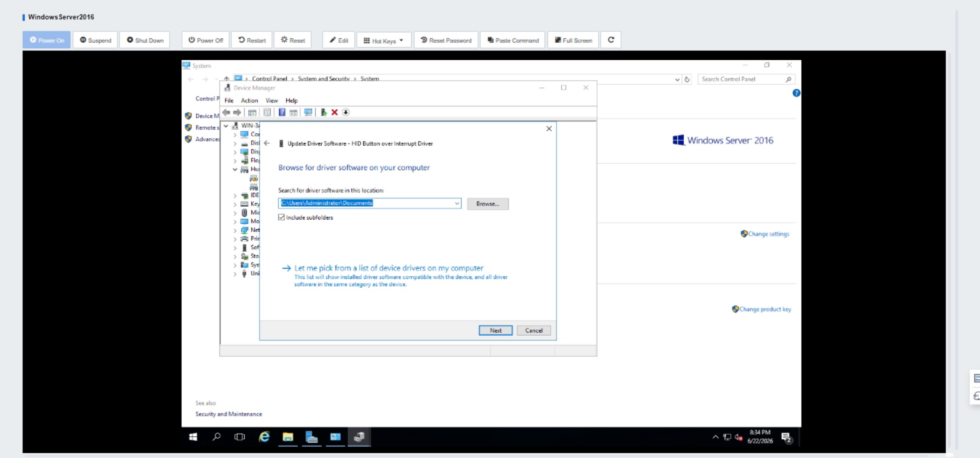Click the Power On button
The image size is (980, 458).
click(47, 40)
